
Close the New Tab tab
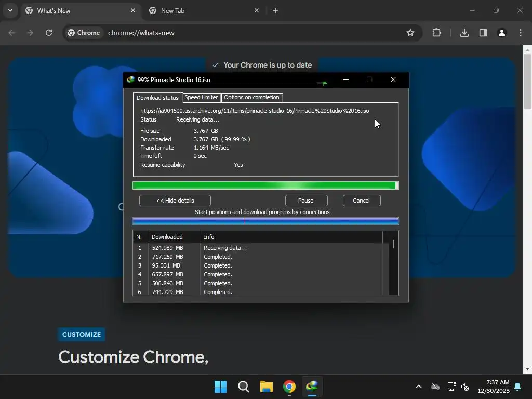click(257, 10)
